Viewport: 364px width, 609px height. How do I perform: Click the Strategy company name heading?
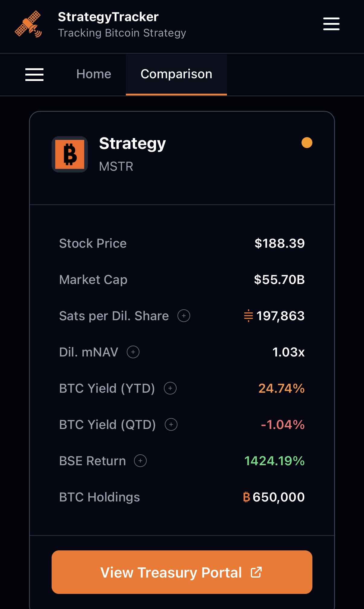click(133, 143)
